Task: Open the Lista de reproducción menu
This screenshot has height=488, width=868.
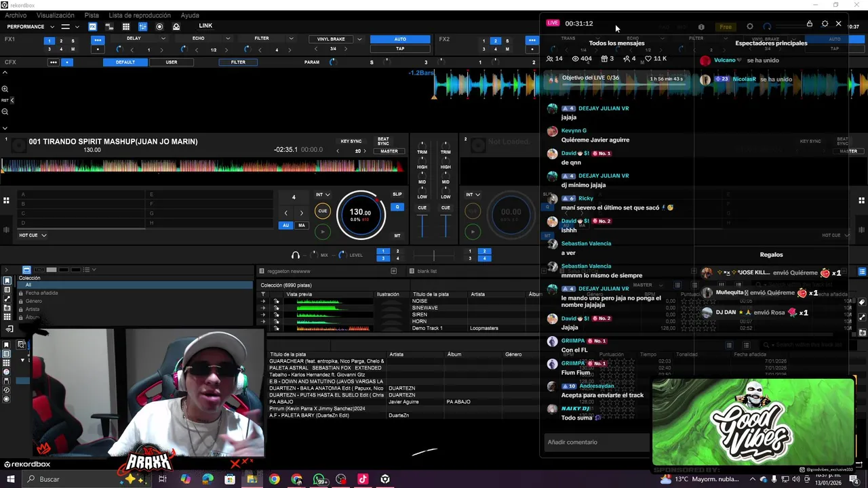Action: click(x=140, y=15)
